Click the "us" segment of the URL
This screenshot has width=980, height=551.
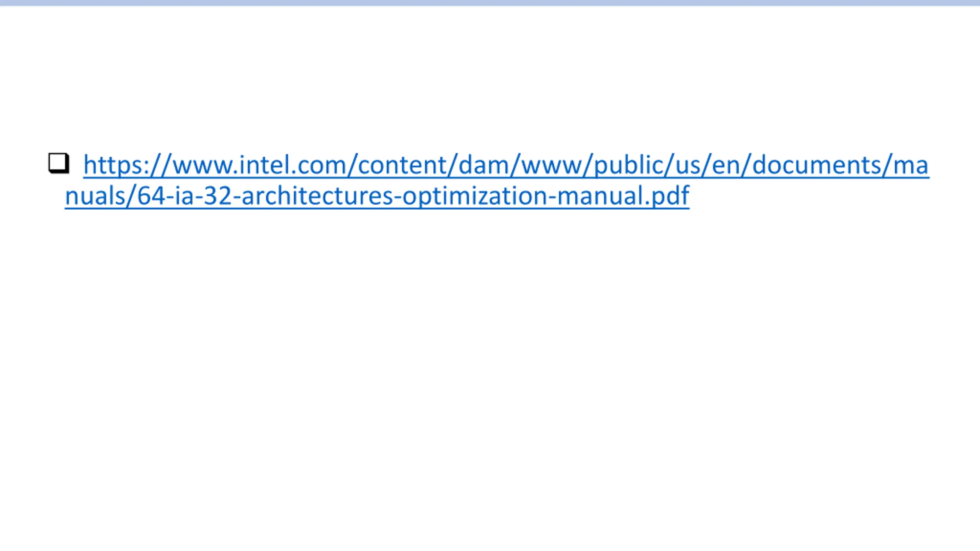click(x=688, y=165)
